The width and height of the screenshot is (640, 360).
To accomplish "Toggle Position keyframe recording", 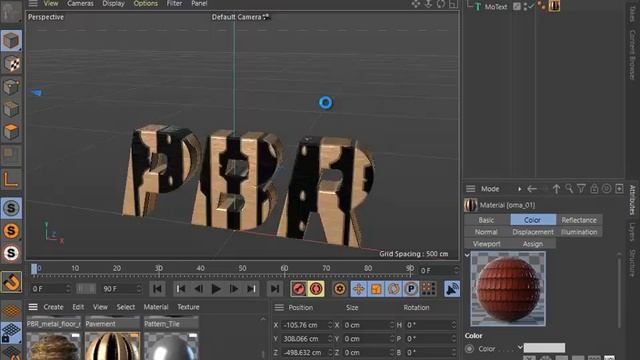I will [x=358, y=289].
